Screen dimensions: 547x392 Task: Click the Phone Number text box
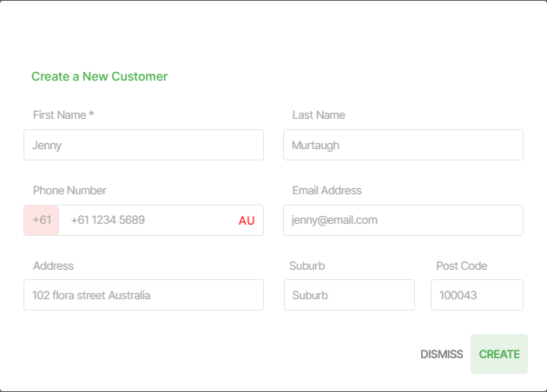(x=148, y=220)
